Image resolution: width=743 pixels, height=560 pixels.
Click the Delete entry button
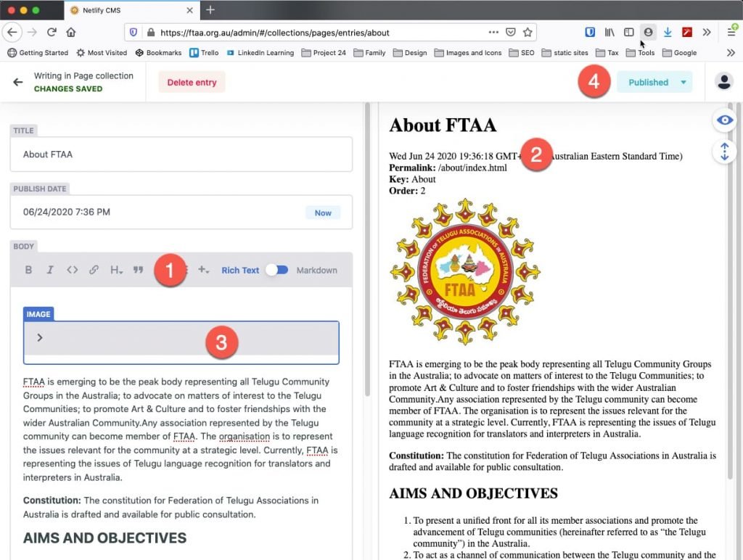(192, 82)
